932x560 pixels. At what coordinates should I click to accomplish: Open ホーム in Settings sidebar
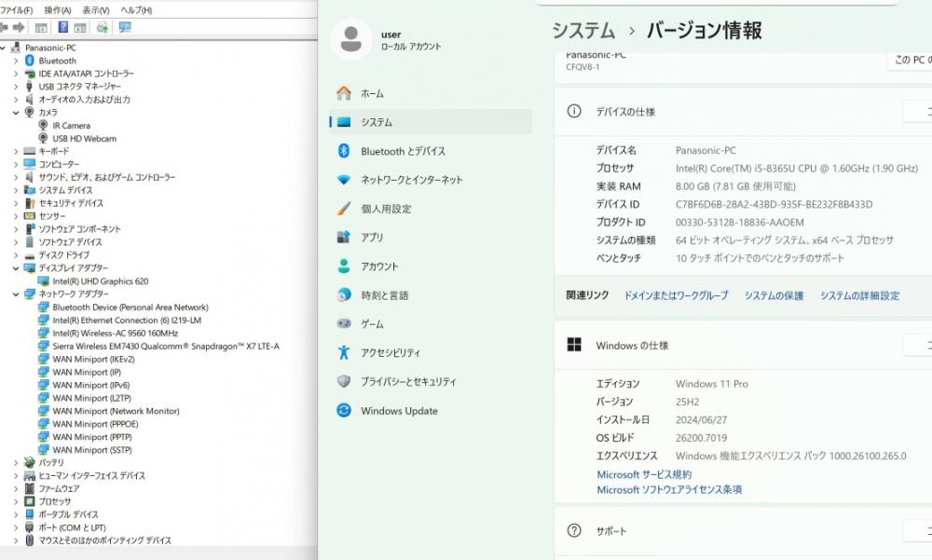(x=431, y=93)
